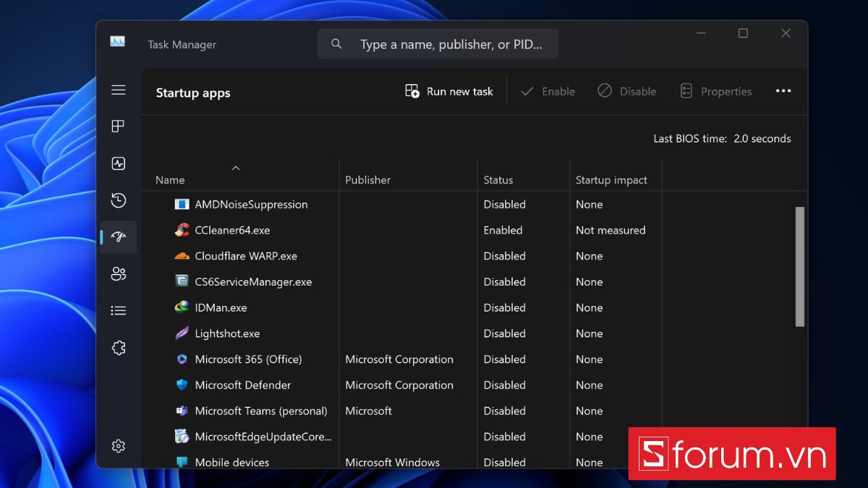
Task: Select the CCleaner64.exe row name
Action: click(x=232, y=230)
